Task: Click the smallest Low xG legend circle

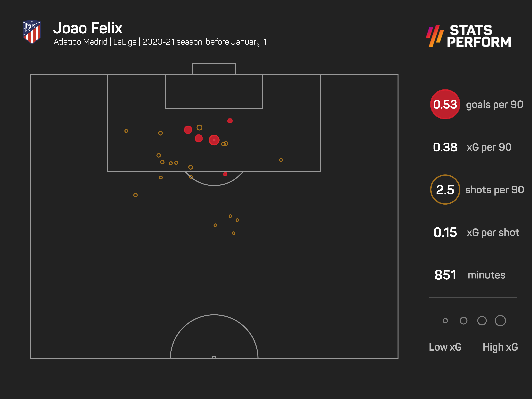Action: click(x=445, y=321)
